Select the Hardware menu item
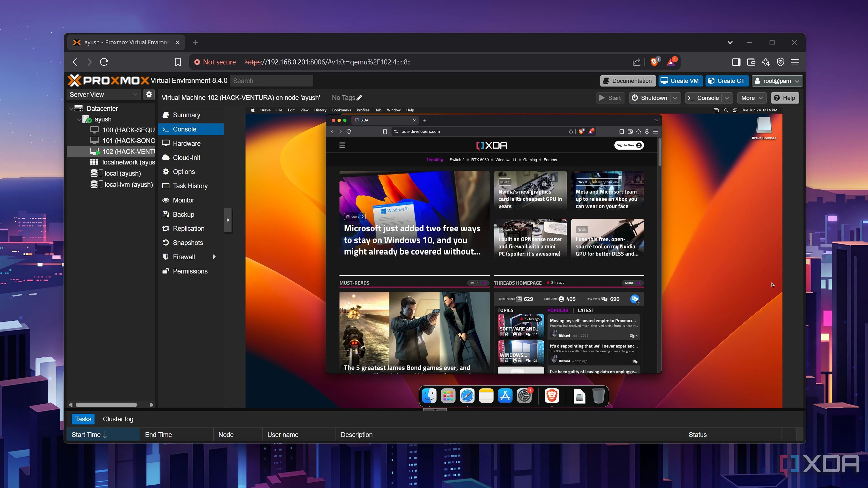 (191, 143)
